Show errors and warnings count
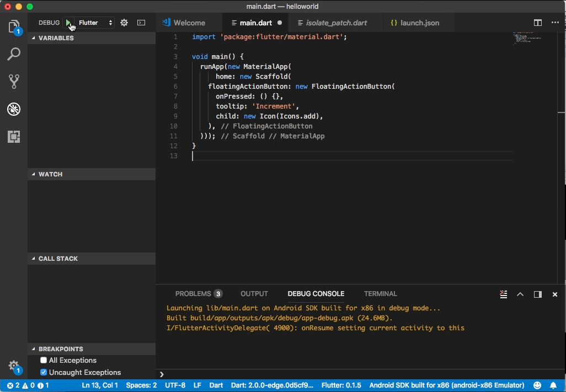Image resolution: width=566 pixels, height=392 pixels. [x=28, y=385]
